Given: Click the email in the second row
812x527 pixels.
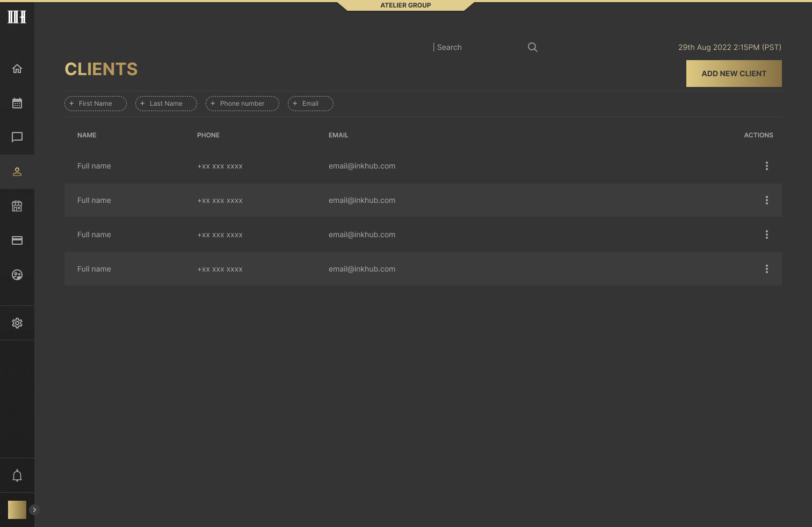Looking at the screenshot, I should click(x=362, y=200).
